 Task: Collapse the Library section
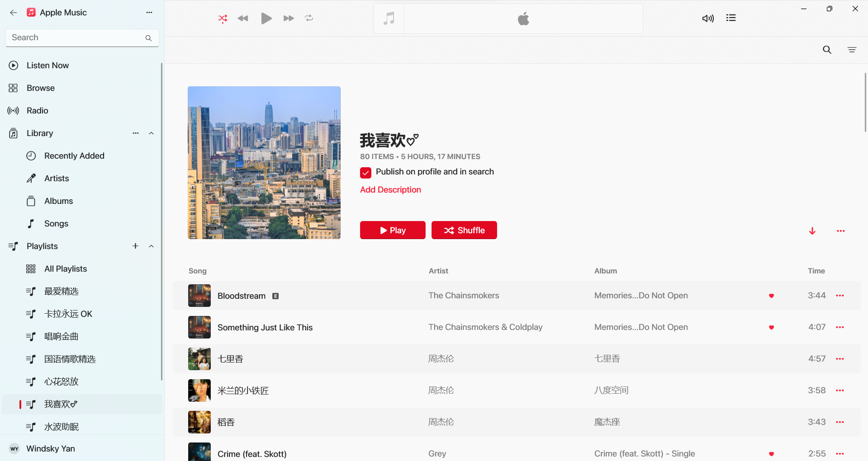(x=152, y=133)
